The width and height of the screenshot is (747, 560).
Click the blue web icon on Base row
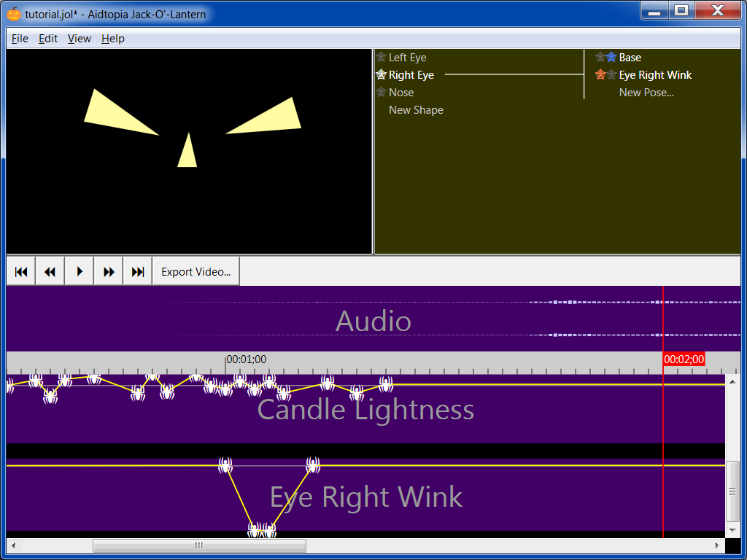[x=612, y=57]
